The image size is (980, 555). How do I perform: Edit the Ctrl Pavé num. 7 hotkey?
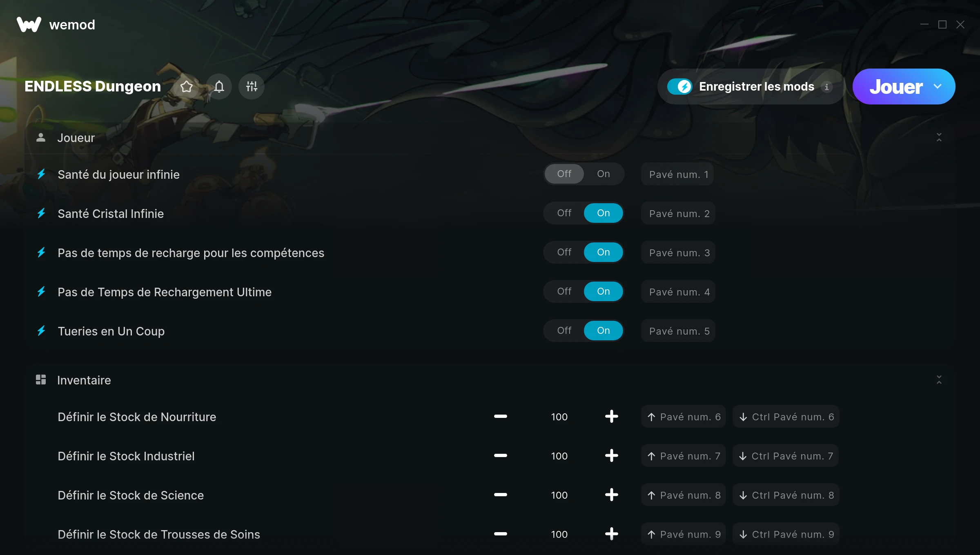pos(786,456)
